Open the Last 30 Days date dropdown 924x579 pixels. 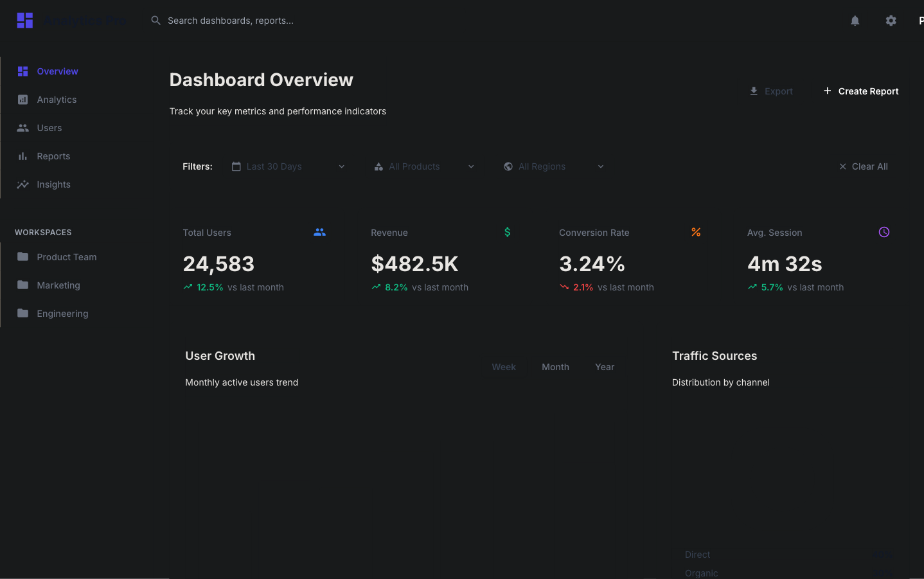(x=288, y=166)
